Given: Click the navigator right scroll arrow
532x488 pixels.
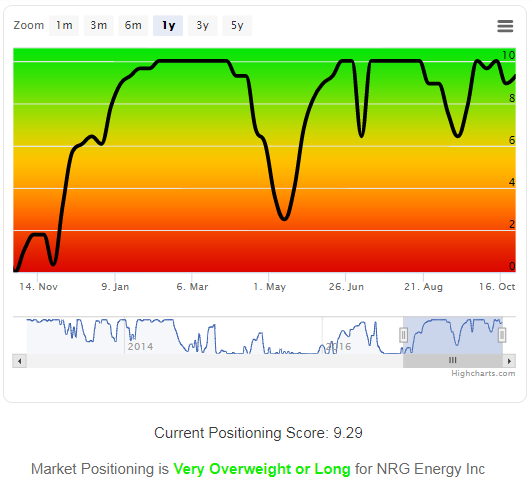Looking at the screenshot, I should pos(509,361).
